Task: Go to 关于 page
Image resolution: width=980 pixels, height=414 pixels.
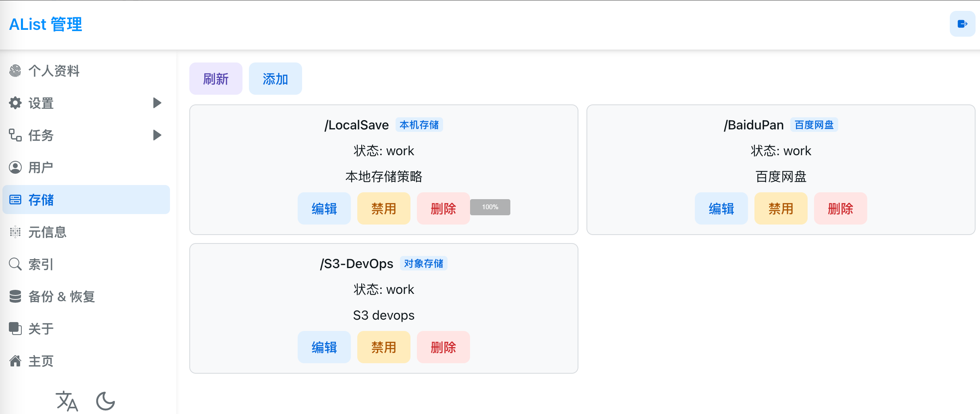Action: [x=41, y=329]
